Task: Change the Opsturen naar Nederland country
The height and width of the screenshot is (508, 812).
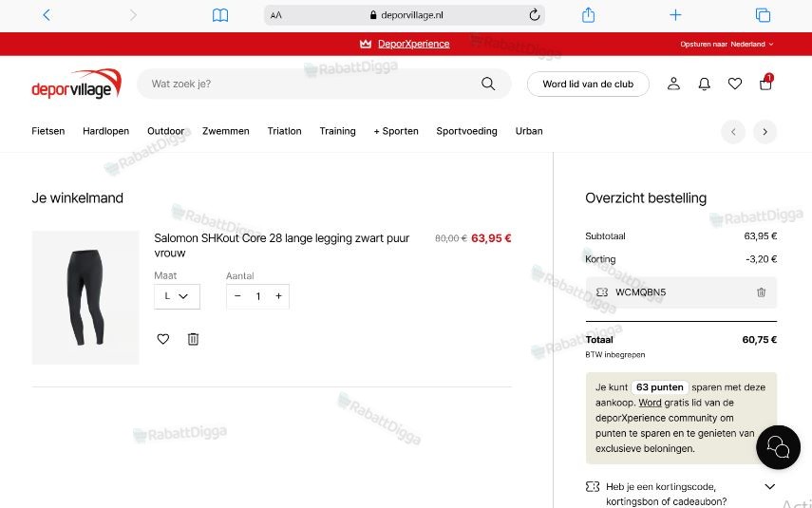Action: [727, 44]
